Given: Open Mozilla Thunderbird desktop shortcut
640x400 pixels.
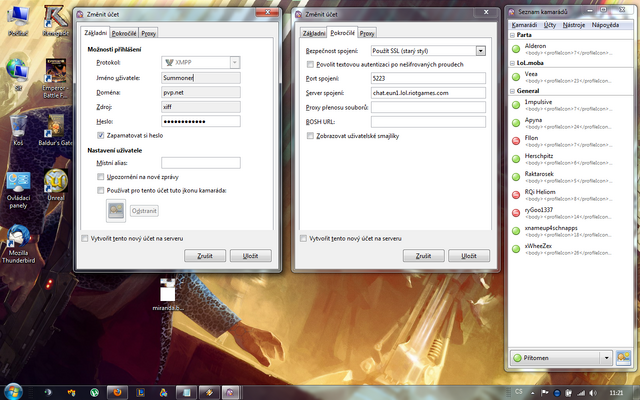Looking at the screenshot, I should 18,244.
